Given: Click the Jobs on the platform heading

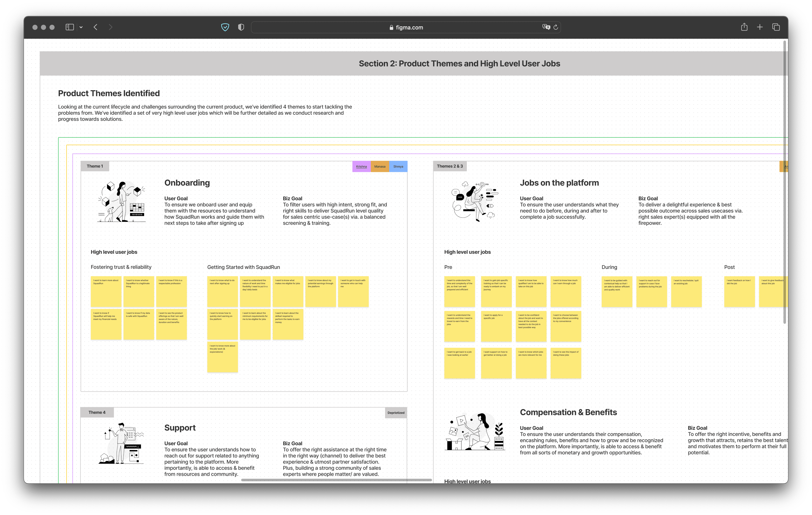Looking at the screenshot, I should [x=559, y=183].
